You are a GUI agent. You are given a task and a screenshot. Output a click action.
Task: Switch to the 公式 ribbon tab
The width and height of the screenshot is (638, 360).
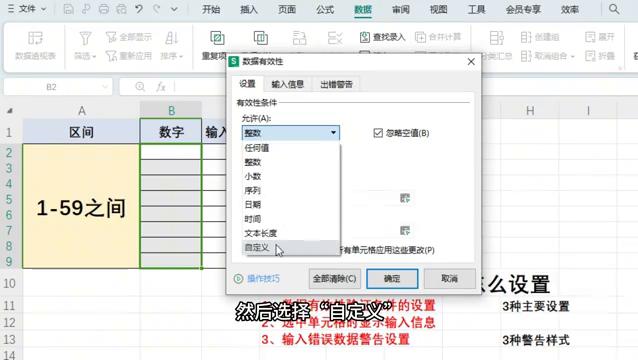325,9
